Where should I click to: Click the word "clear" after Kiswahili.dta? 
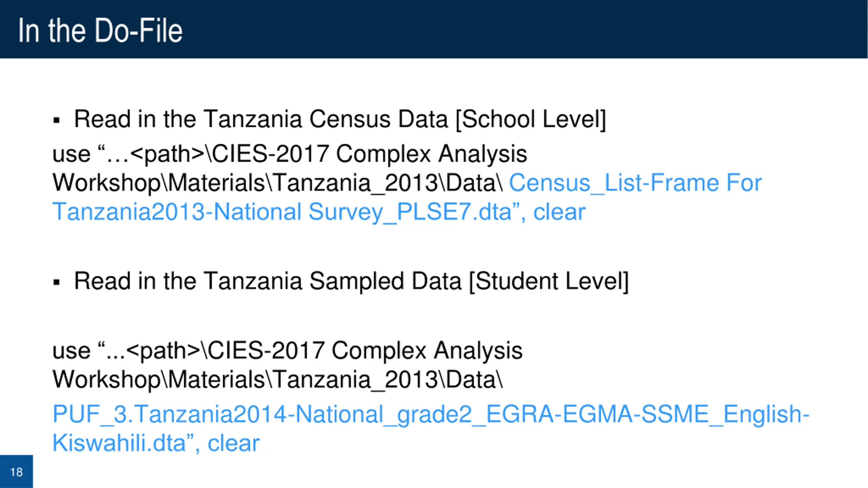[234, 443]
